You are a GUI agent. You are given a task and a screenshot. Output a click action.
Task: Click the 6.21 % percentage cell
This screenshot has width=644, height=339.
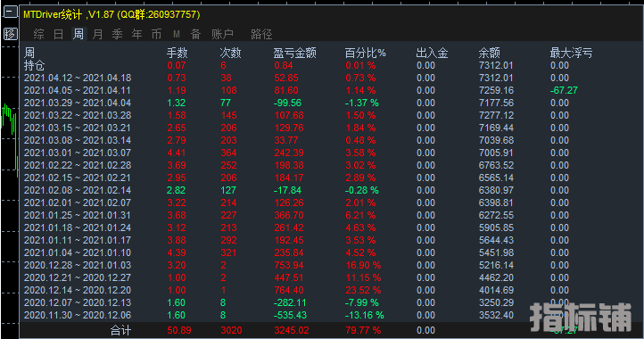[360, 215]
